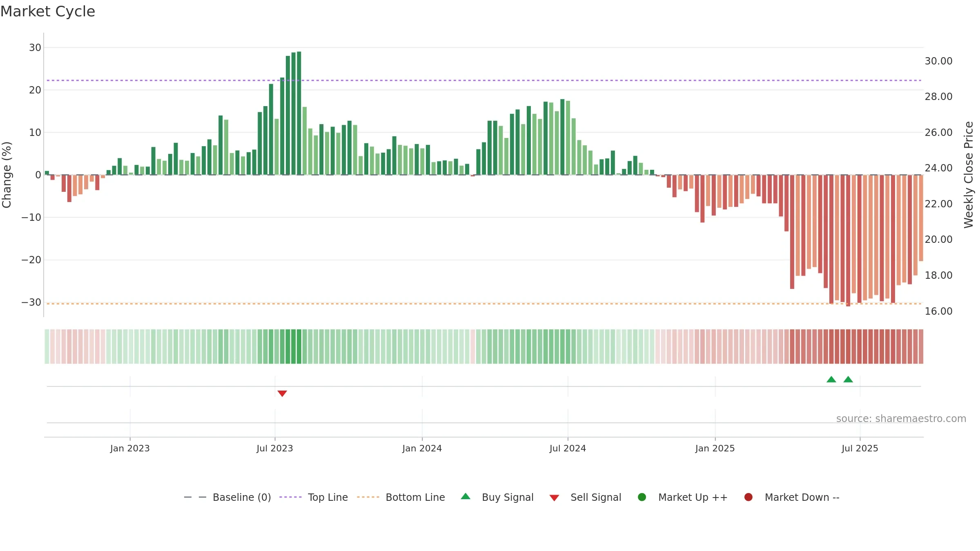Click the source: sharemaestro.com text
Screen dimensions: 980x551
coord(901,418)
